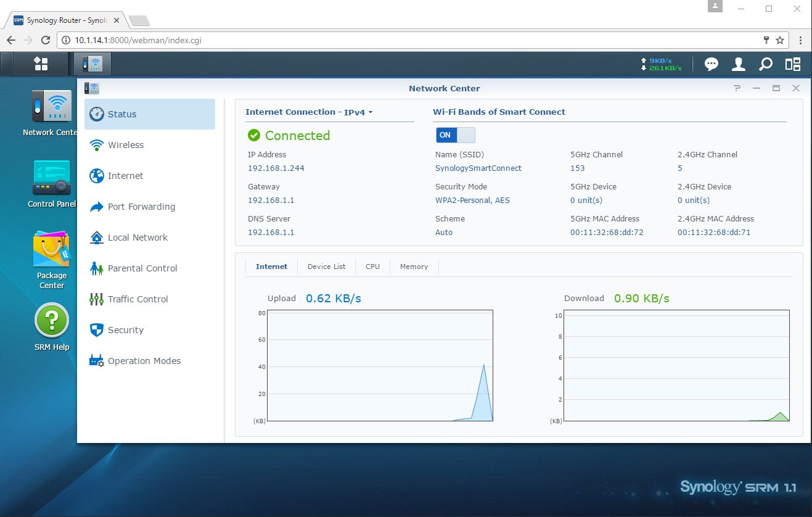Select Internet in the sidebar
This screenshot has width=812, height=517.
(x=150, y=176)
